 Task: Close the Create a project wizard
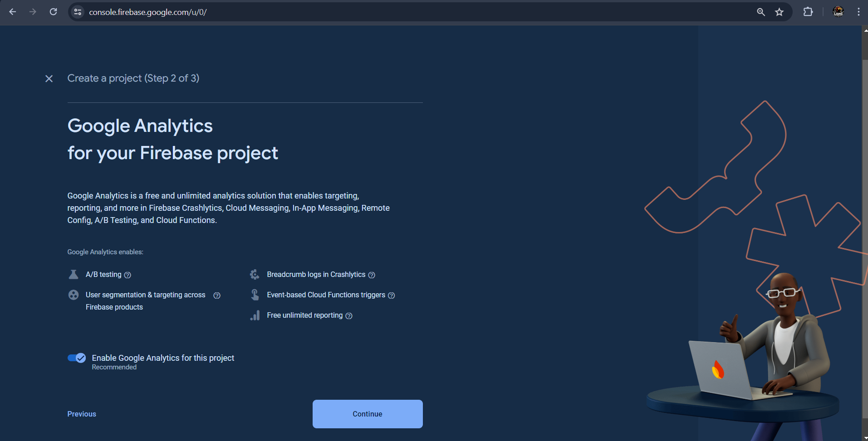pyautogui.click(x=49, y=79)
